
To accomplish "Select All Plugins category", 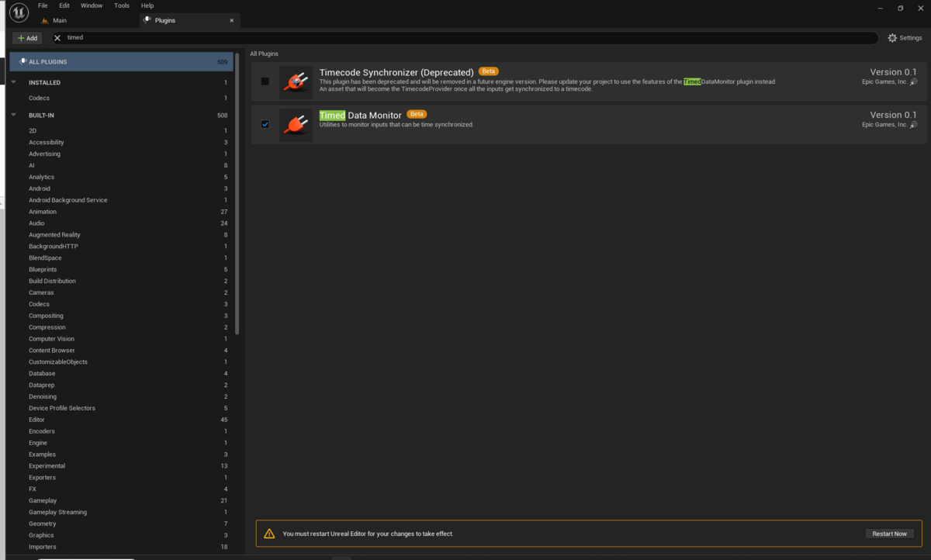I will point(122,62).
